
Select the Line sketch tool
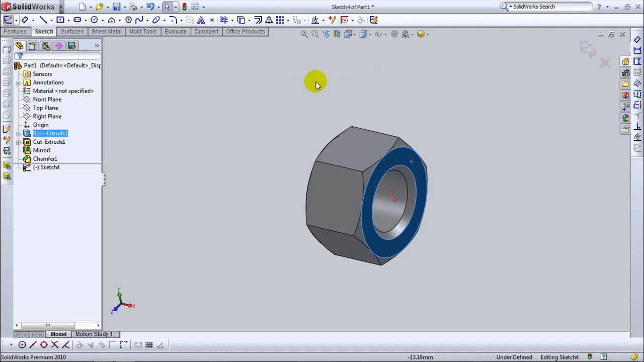pos(43,20)
